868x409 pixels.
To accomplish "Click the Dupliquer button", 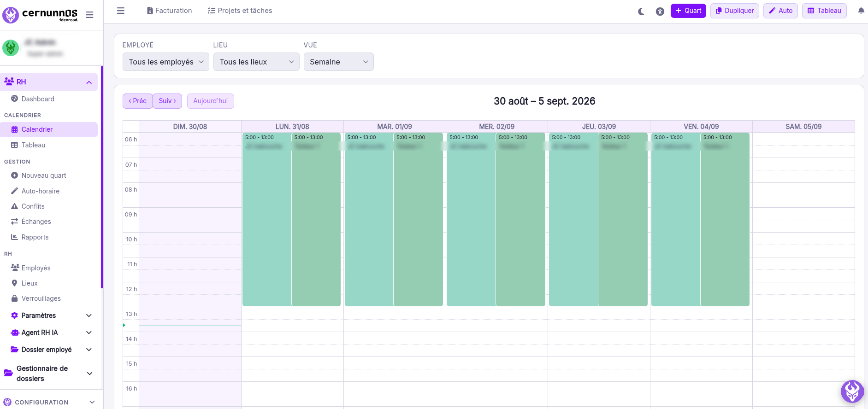I will click(x=735, y=11).
